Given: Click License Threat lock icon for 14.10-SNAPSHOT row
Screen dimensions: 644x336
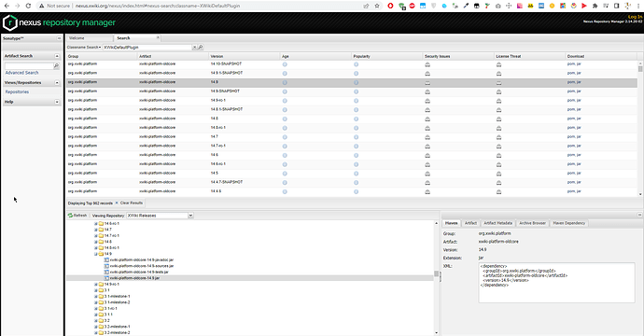Looking at the screenshot, I should 498,64.
